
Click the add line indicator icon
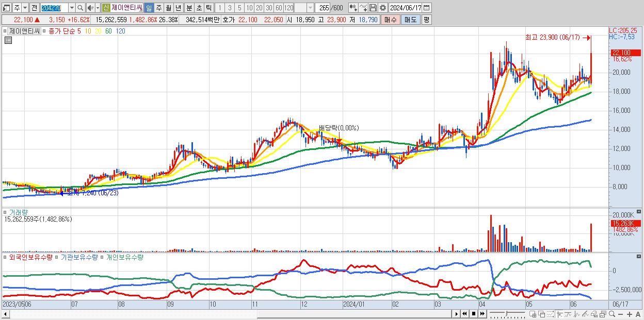[x=363, y=8]
